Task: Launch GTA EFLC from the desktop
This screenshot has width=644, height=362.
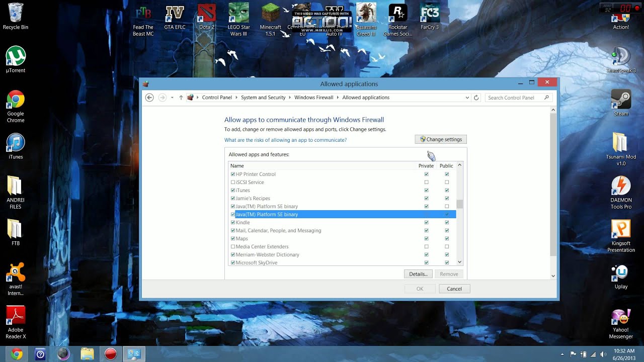Action: (175, 17)
